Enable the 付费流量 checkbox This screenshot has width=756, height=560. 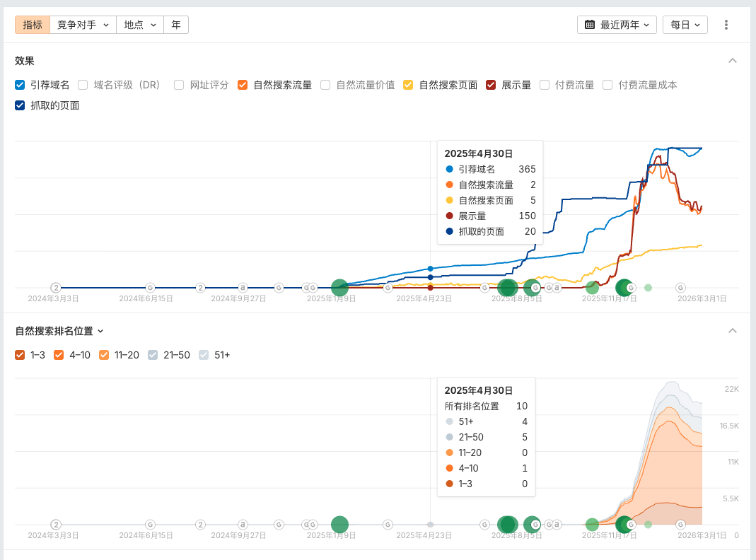[545, 85]
